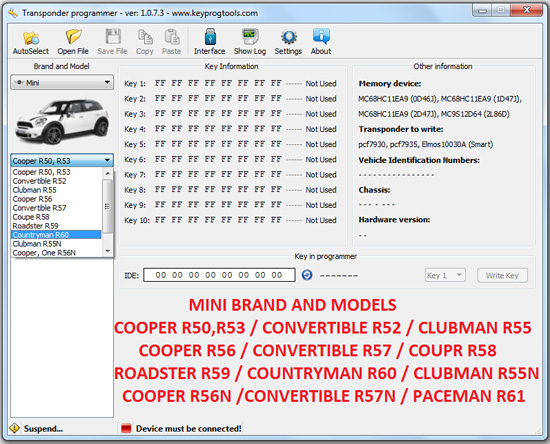The height and width of the screenshot is (444, 550).
Task: Click the Paste toolbar icon
Action: pos(172,43)
